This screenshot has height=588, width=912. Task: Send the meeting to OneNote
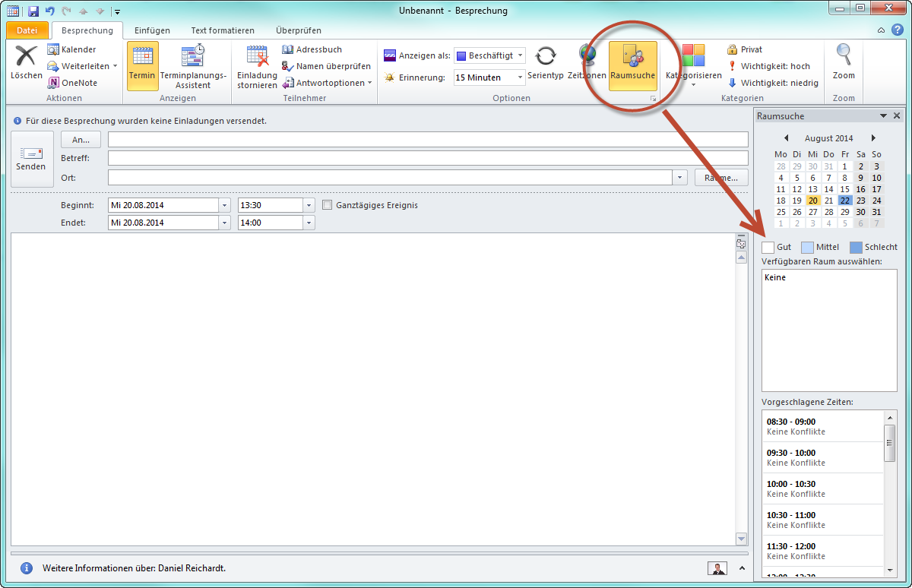point(73,83)
